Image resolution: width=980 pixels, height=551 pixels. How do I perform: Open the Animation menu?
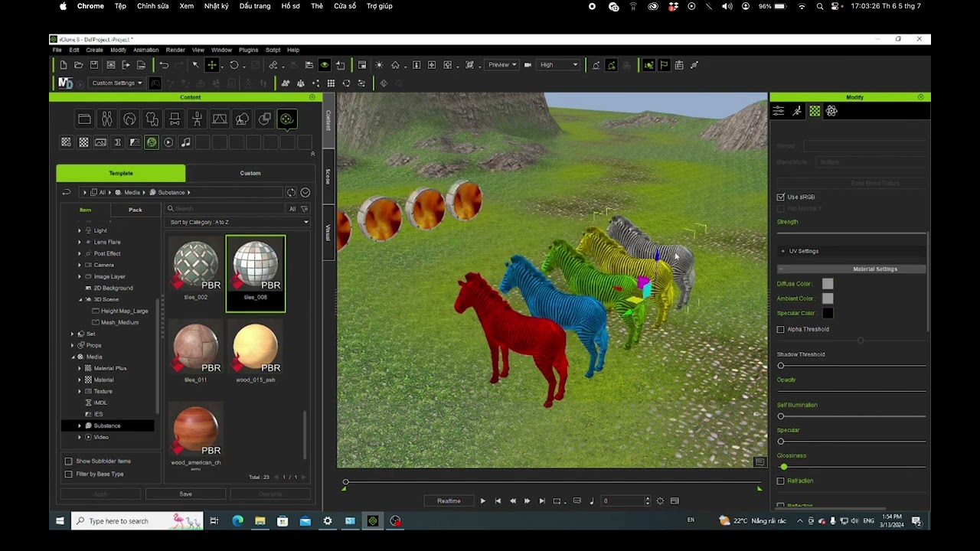[x=145, y=50]
